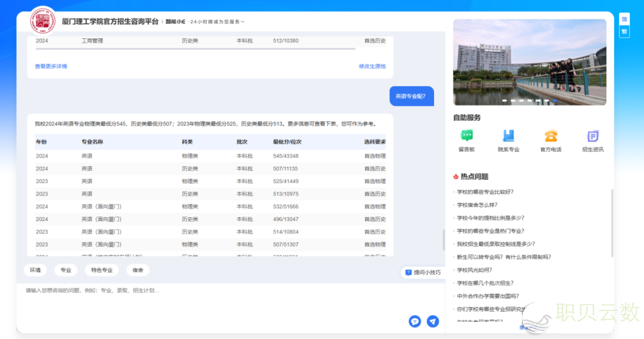Click score cell 532/51666

click(286, 206)
